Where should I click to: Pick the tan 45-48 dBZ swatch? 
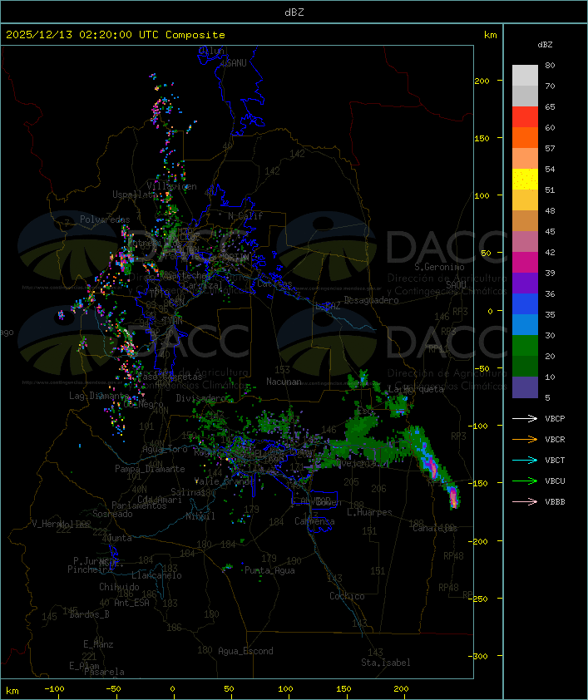coord(525,221)
